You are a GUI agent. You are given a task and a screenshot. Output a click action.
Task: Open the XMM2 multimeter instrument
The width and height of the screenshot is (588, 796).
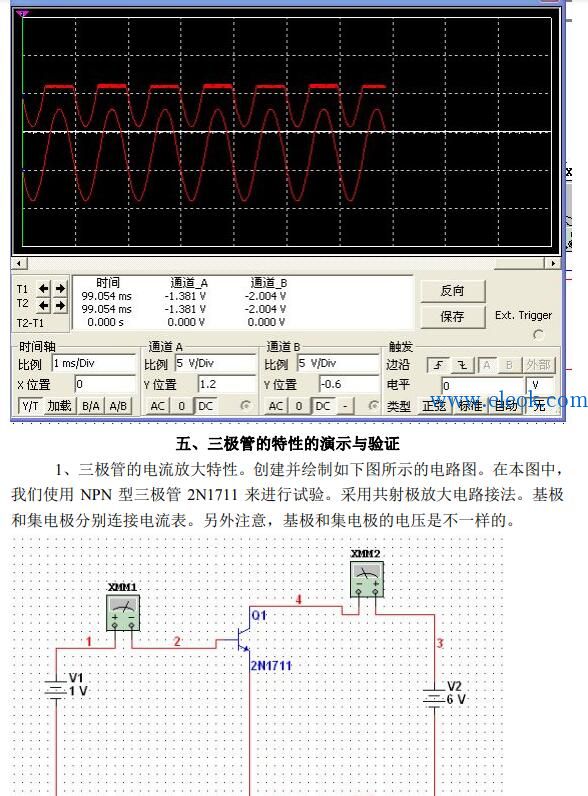(367, 579)
